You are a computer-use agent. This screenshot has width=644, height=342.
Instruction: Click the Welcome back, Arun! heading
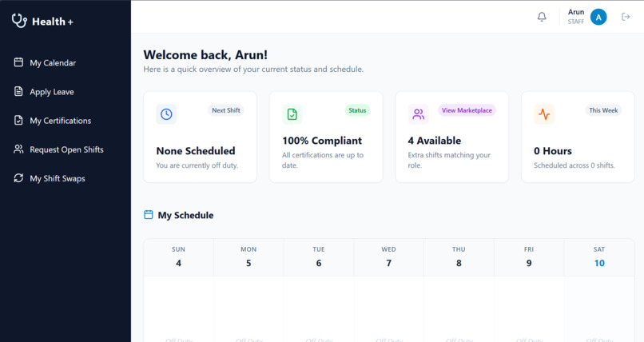(205, 54)
